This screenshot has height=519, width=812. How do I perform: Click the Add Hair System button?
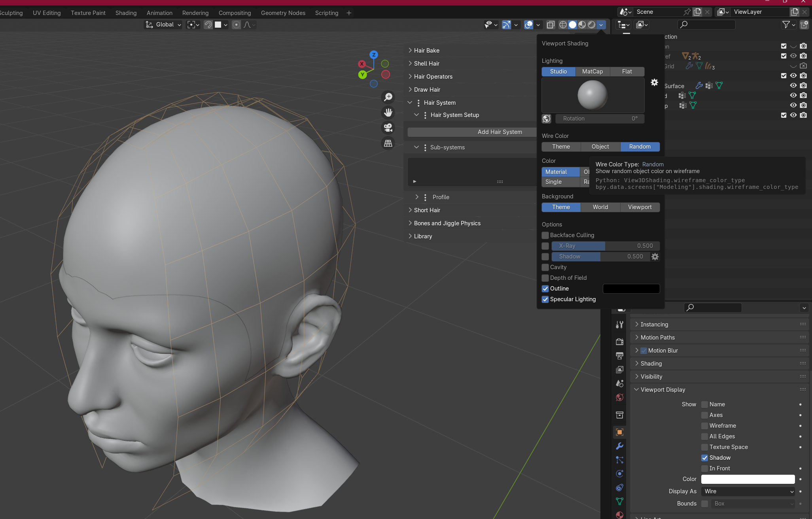coord(500,132)
